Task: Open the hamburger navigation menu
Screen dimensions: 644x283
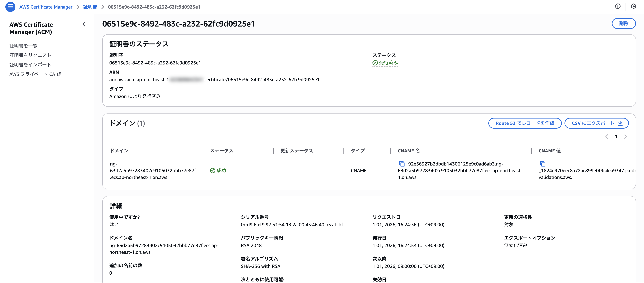Action: pos(10,7)
